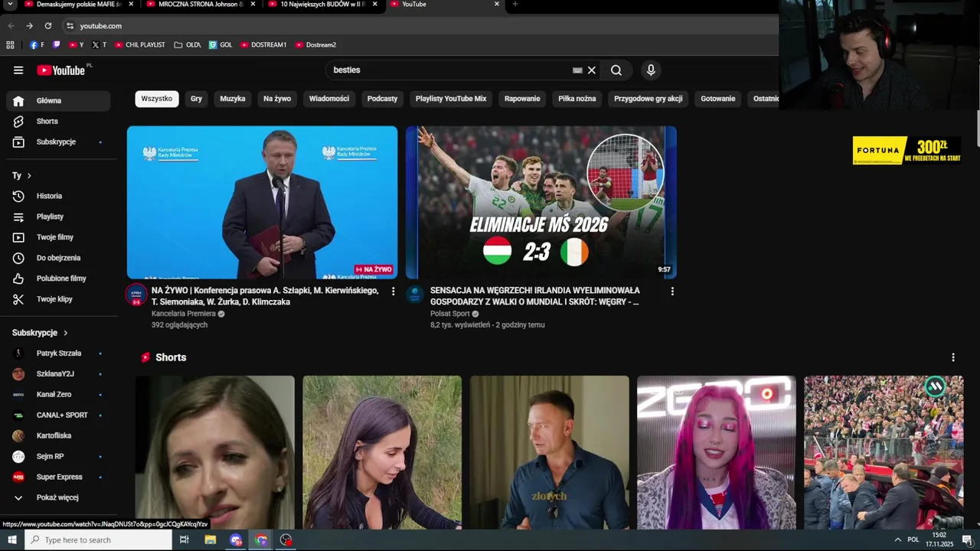Select the Piłka nożna filter chip
The width and height of the screenshot is (980, 551).
(577, 99)
